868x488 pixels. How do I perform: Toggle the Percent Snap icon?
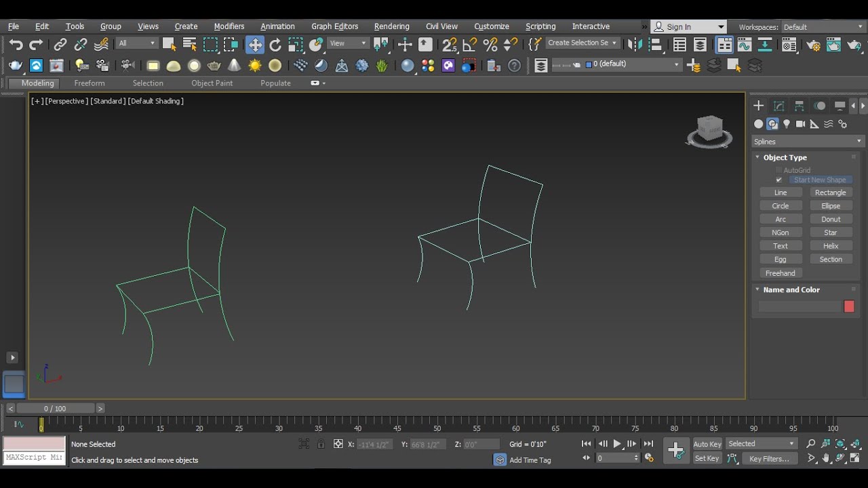pyautogui.click(x=490, y=45)
